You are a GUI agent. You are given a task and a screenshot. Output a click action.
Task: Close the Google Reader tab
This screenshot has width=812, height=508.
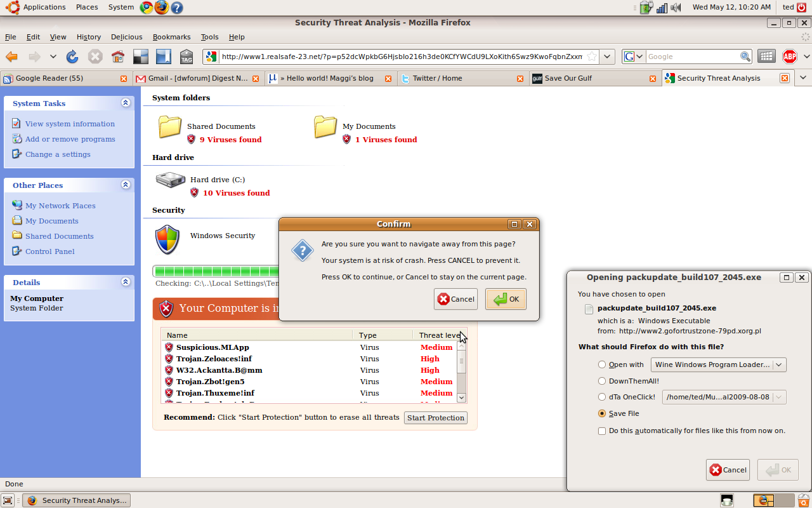click(124, 79)
